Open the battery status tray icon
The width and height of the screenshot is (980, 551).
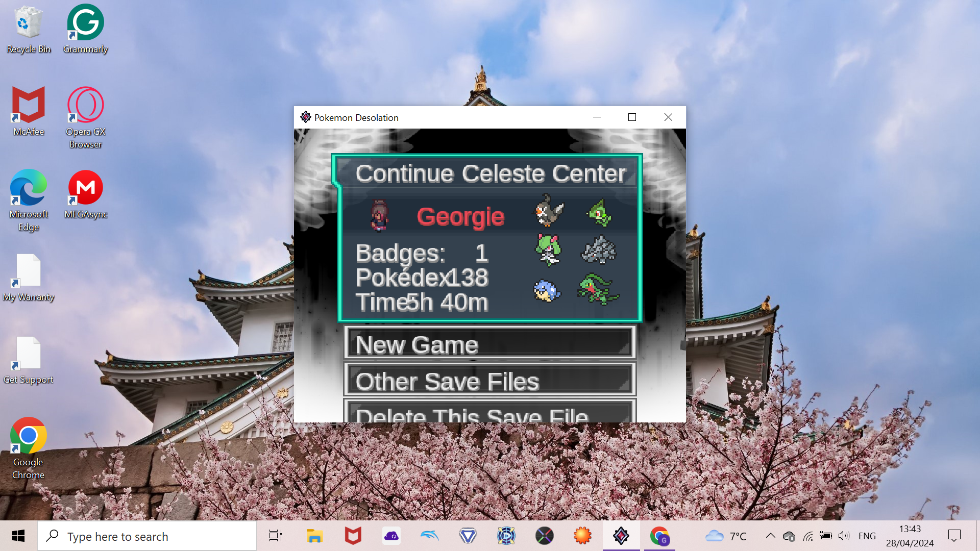click(x=826, y=536)
